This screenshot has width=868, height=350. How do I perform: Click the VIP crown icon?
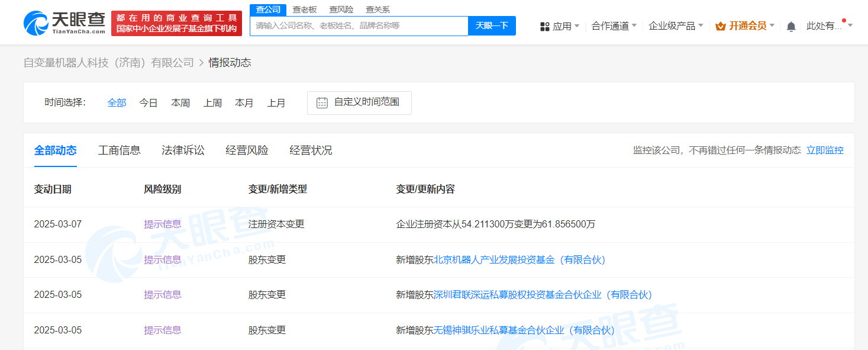click(720, 26)
